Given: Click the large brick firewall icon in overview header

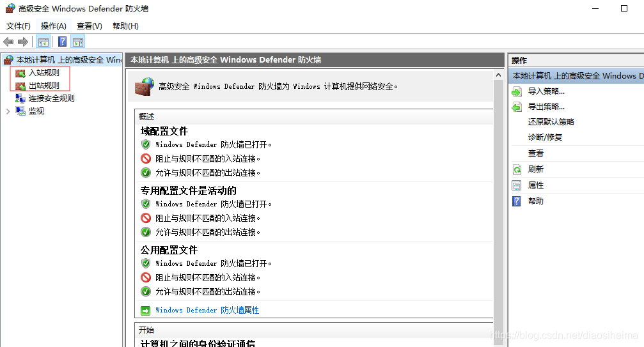Looking at the screenshot, I should (145, 86).
